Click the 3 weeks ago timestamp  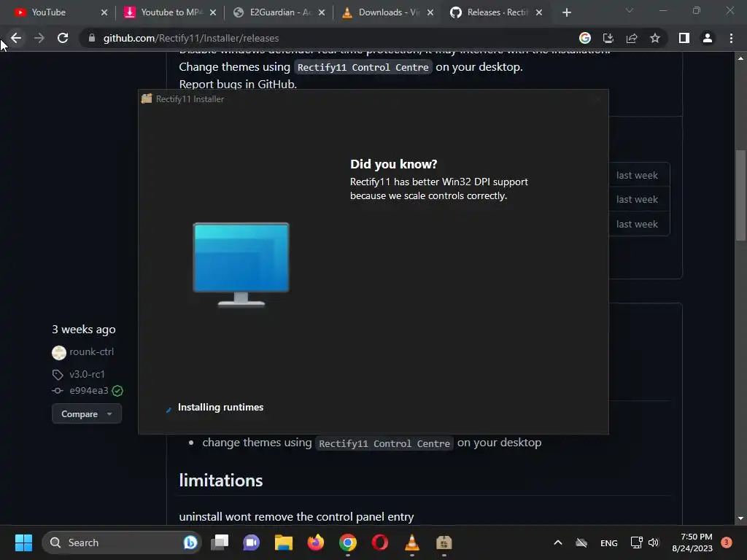point(84,330)
